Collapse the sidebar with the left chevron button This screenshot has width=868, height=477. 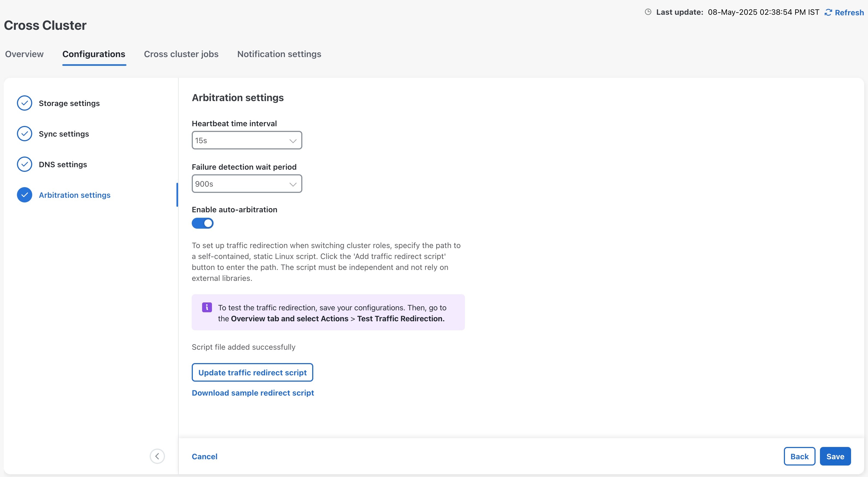[157, 456]
